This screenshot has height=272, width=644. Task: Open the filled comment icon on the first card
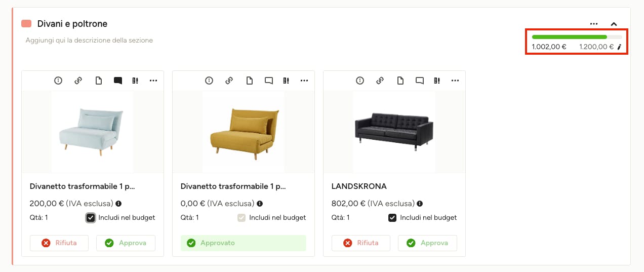point(118,81)
